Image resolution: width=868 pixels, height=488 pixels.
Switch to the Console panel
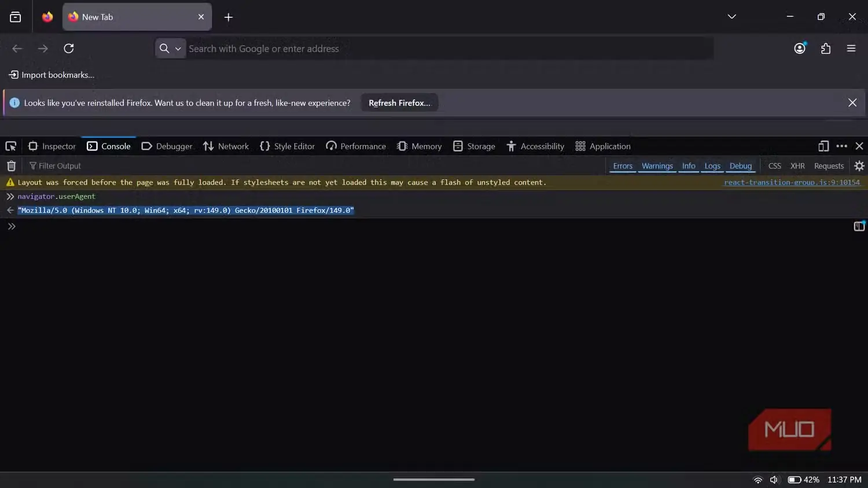tap(109, 146)
